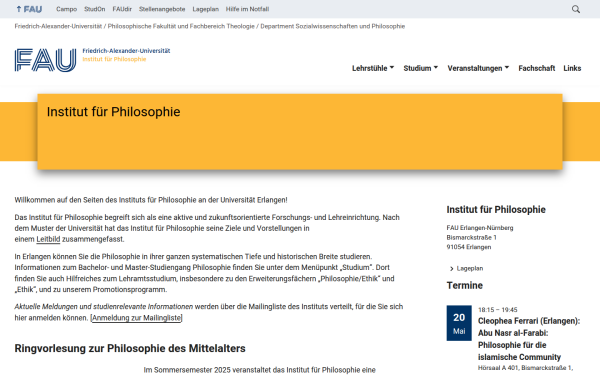Open the Cleophea Ferrari event title
600x375 pixels.
529,339
